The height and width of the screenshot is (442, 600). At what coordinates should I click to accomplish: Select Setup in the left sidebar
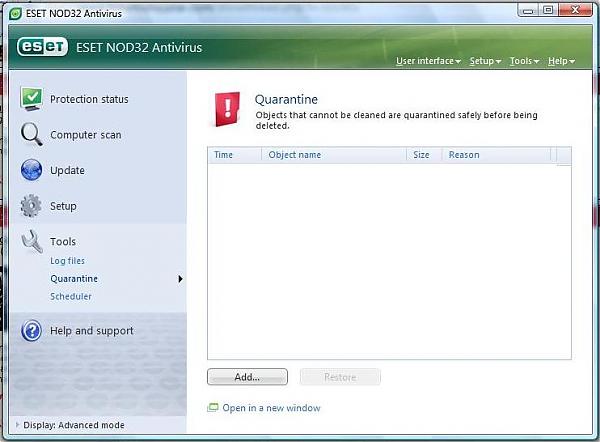point(63,206)
